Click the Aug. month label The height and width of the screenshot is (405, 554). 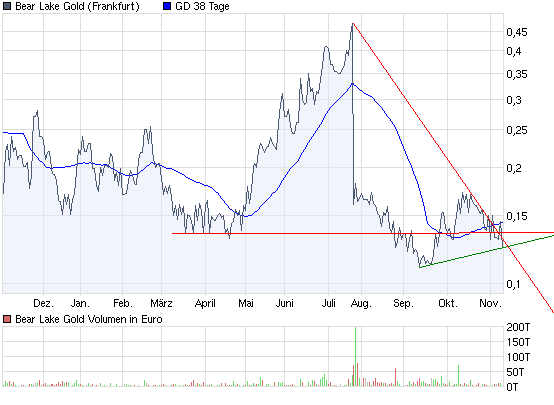point(361,304)
